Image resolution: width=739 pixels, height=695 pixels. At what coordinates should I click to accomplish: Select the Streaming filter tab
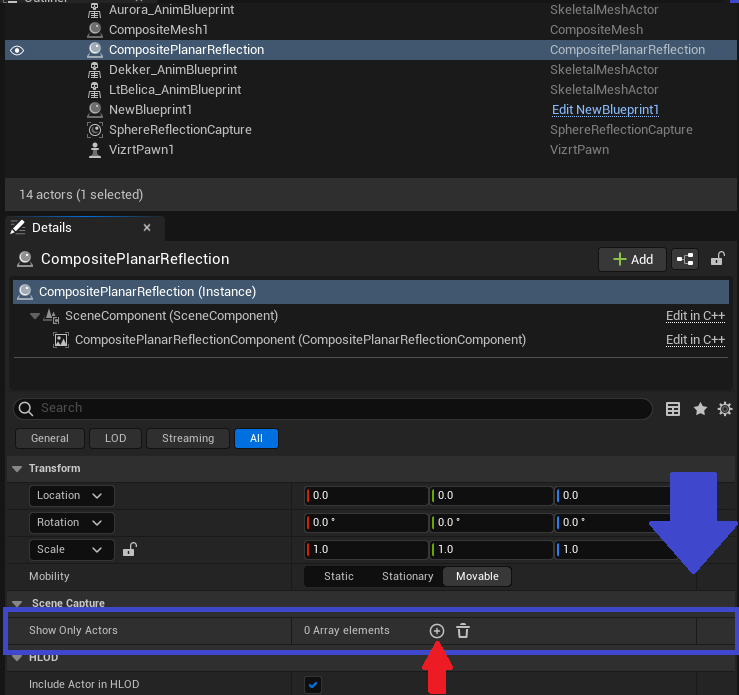(x=188, y=438)
